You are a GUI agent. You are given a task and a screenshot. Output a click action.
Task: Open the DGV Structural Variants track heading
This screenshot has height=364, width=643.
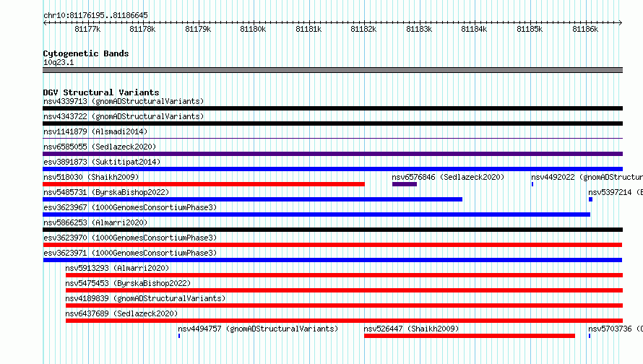[x=101, y=92]
